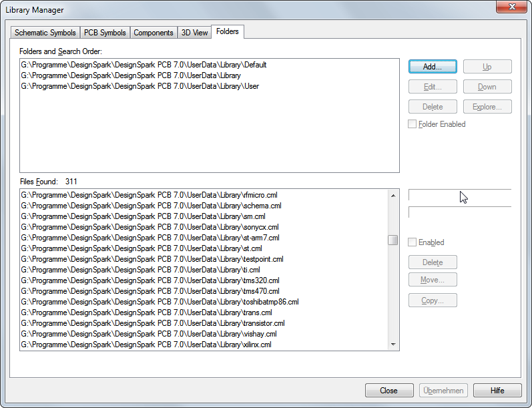Click the Close button
Screen dimensions: 532x408
(x=389, y=391)
